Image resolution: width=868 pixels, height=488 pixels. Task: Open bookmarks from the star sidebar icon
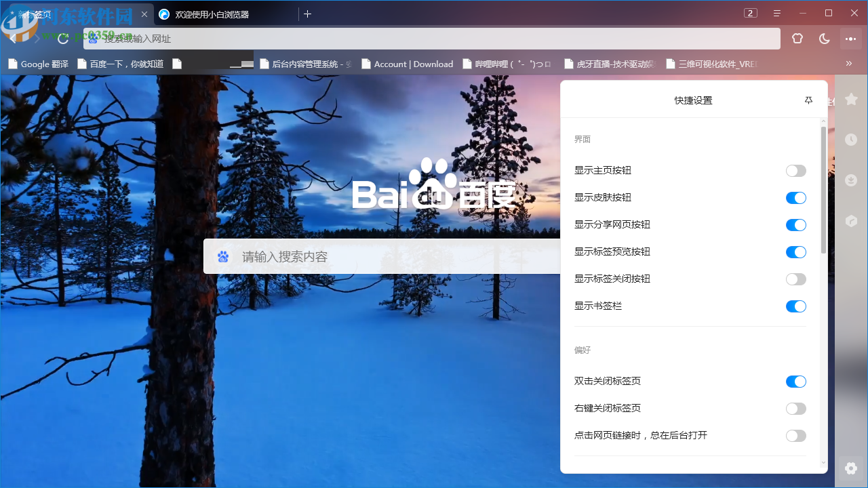(x=851, y=99)
